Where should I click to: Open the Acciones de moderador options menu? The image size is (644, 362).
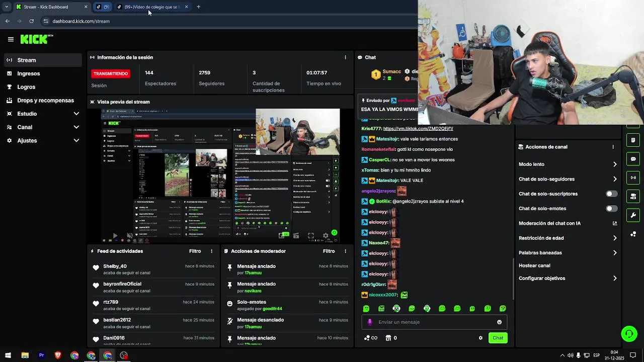345,251
